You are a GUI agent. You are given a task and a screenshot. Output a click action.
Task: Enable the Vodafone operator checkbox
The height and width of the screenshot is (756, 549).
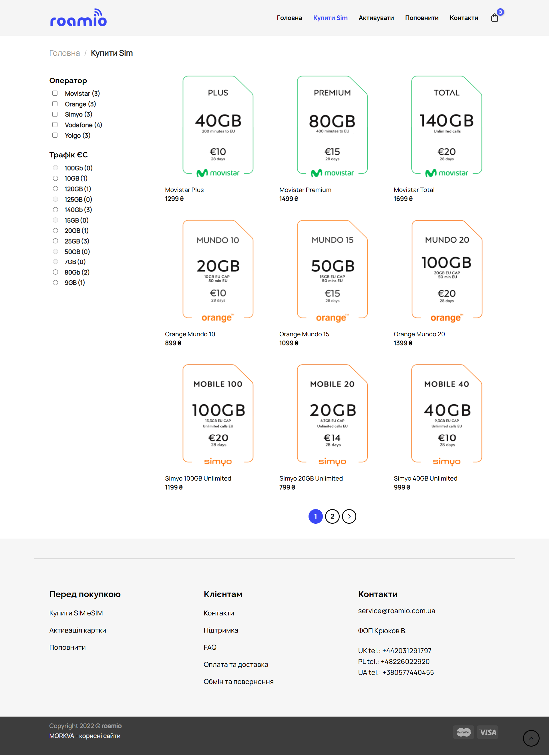pos(55,125)
